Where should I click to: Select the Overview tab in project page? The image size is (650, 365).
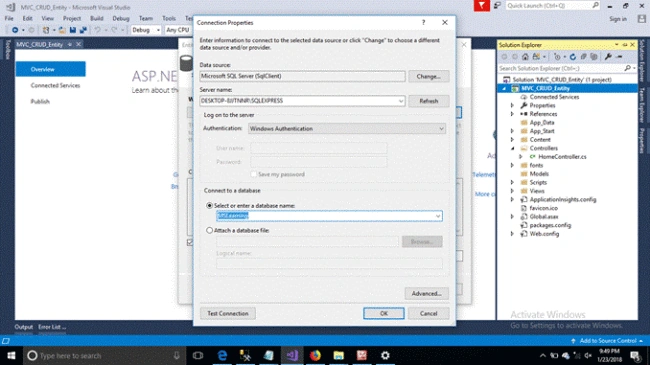coord(51,69)
